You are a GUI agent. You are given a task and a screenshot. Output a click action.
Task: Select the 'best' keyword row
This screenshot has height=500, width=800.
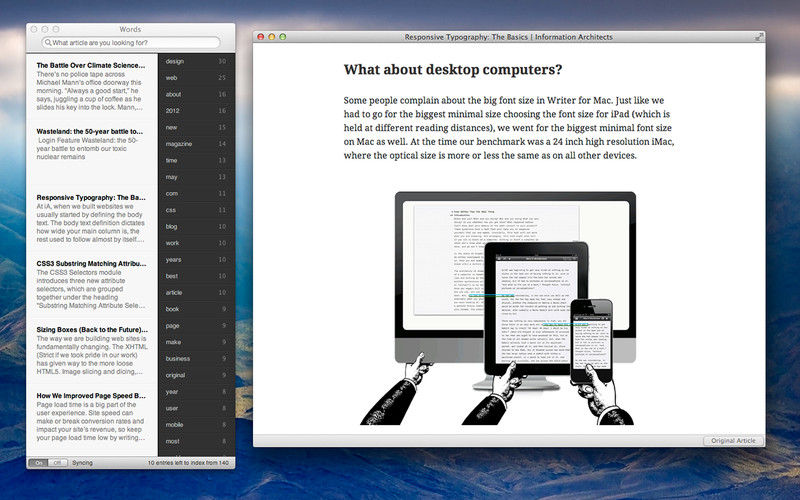coord(196,276)
